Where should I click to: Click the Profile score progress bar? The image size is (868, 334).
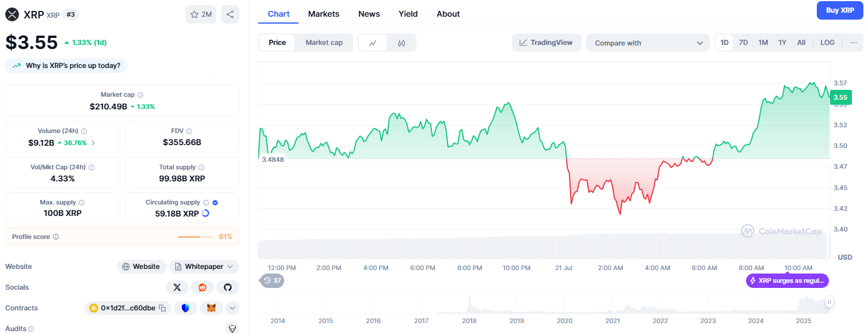pos(197,237)
